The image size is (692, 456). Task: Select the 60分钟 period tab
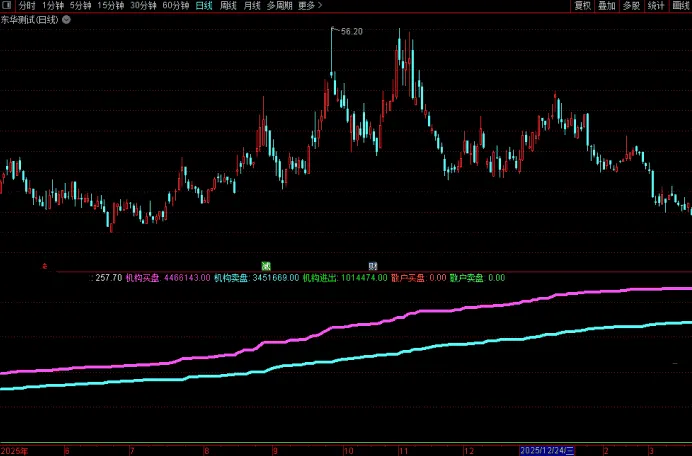(176, 6)
